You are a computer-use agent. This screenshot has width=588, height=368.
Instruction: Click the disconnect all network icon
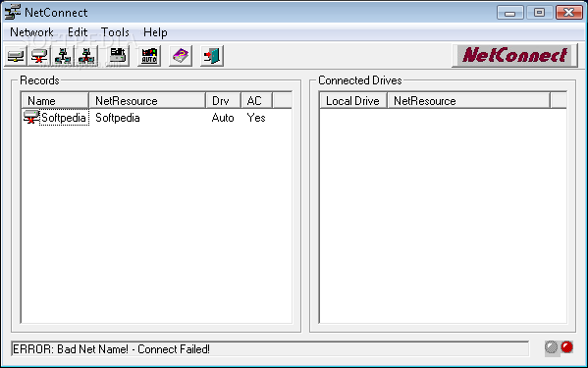point(86,56)
